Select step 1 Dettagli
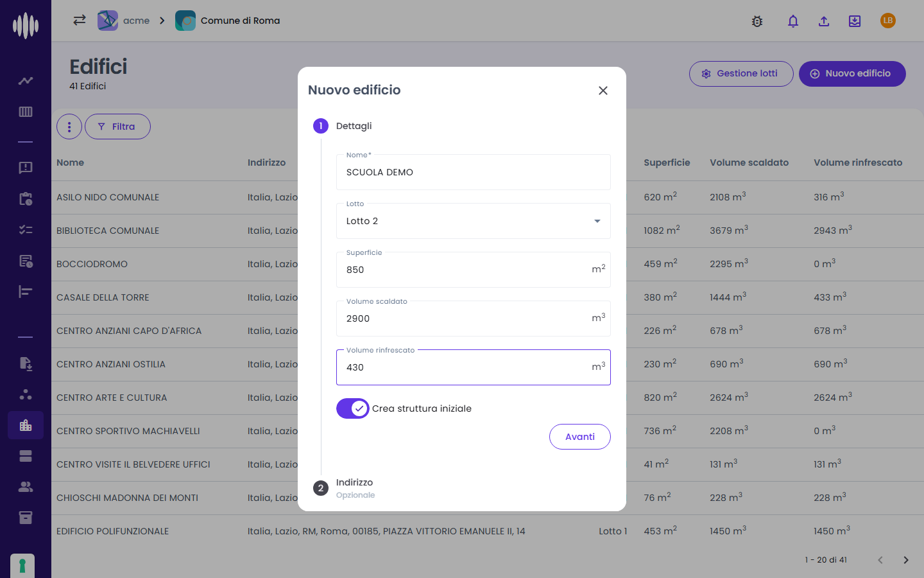Viewport: 924px width, 578px height. (x=343, y=126)
